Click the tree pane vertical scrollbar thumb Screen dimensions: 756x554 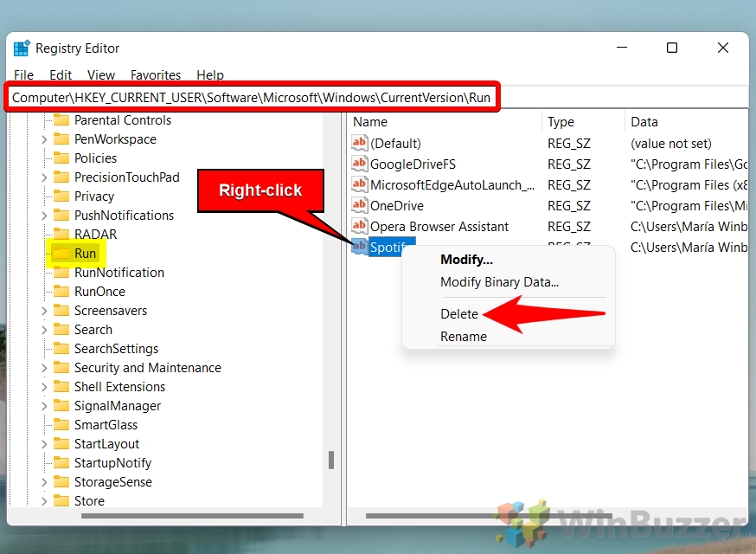tap(331, 460)
